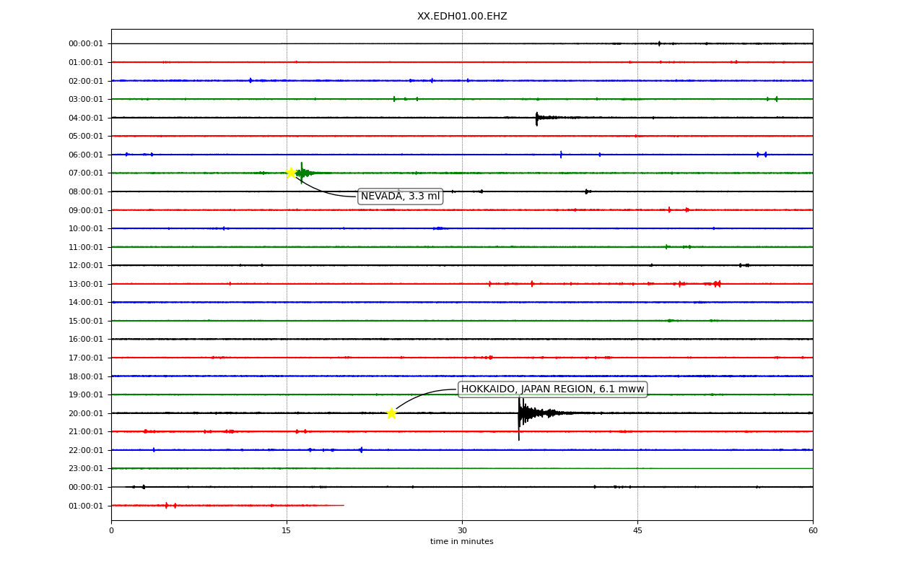Image resolution: width=924 pixels, height=578 pixels.
Task: Click the final 01:00:01 row label
Action: click(x=86, y=506)
